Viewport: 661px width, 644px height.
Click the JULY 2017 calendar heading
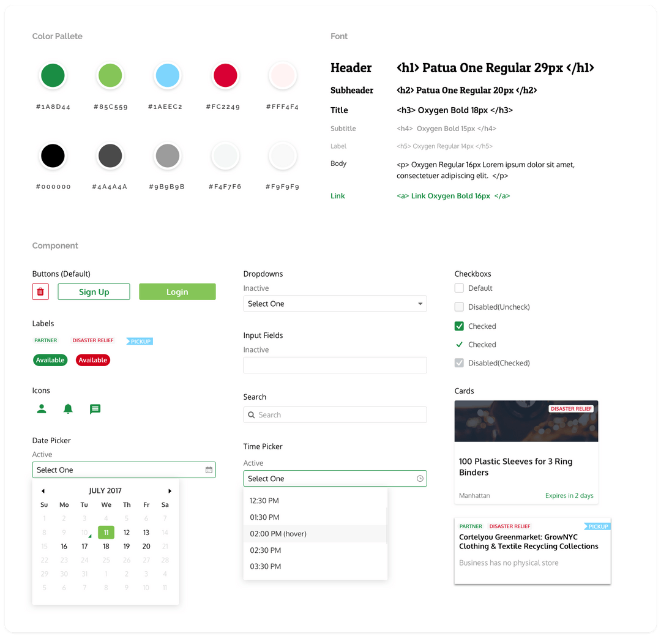[105, 491]
